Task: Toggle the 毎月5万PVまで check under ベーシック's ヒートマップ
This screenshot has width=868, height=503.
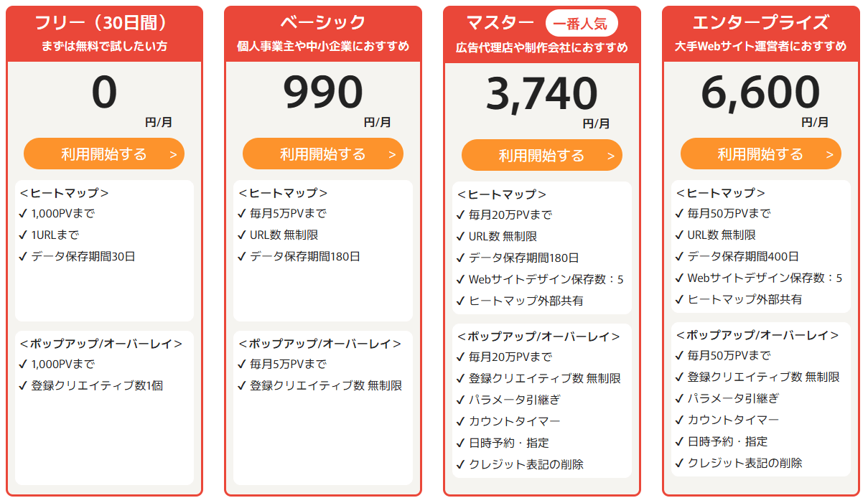Action: pos(242,213)
